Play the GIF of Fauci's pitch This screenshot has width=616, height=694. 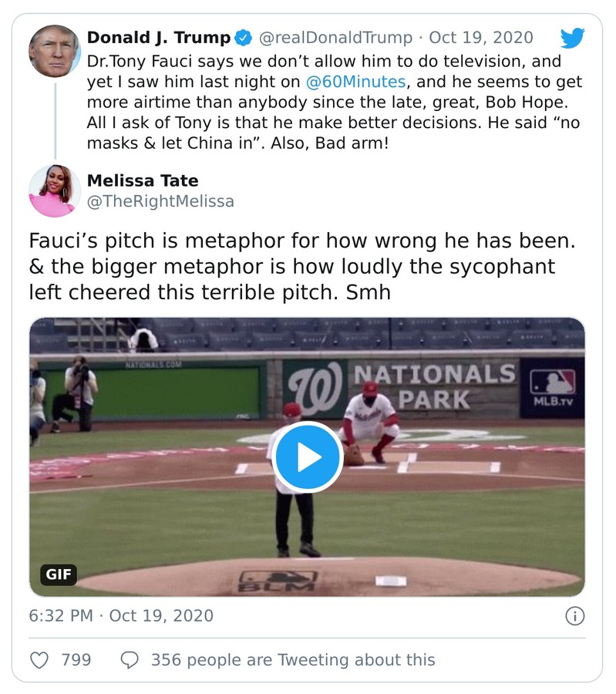coord(308,456)
